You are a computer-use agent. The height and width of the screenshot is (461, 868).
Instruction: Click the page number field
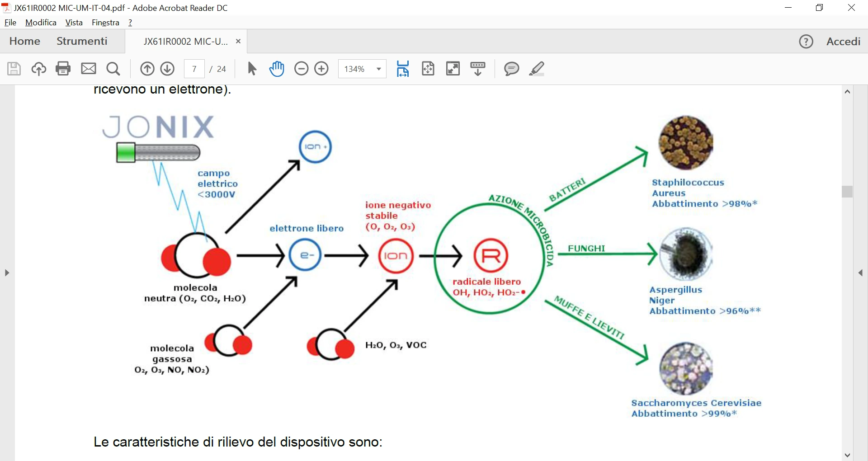(194, 69)
